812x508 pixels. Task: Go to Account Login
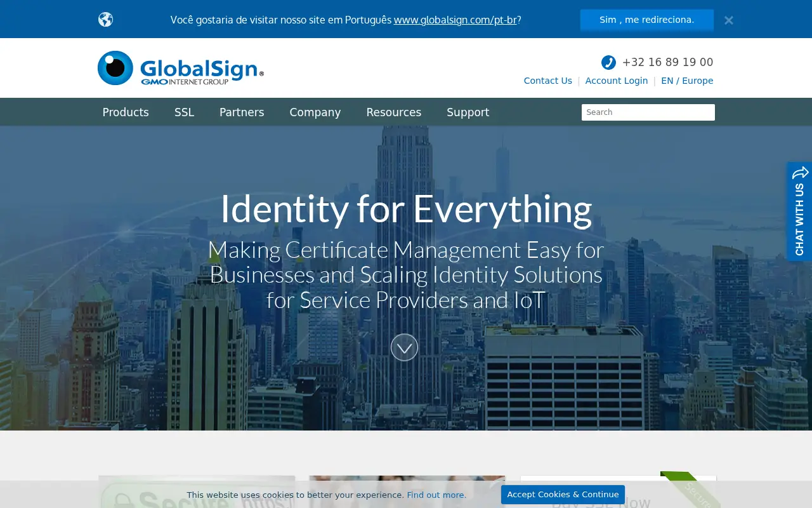coord(616,81)
